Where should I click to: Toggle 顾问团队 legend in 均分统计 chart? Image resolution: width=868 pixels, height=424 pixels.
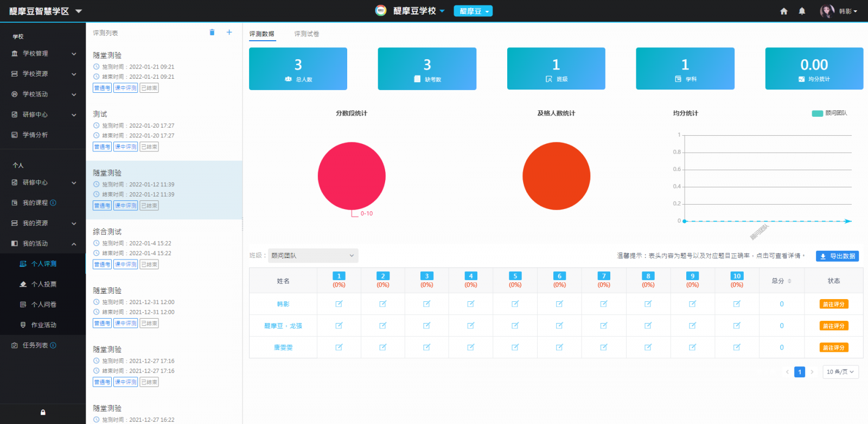point(829,113)
